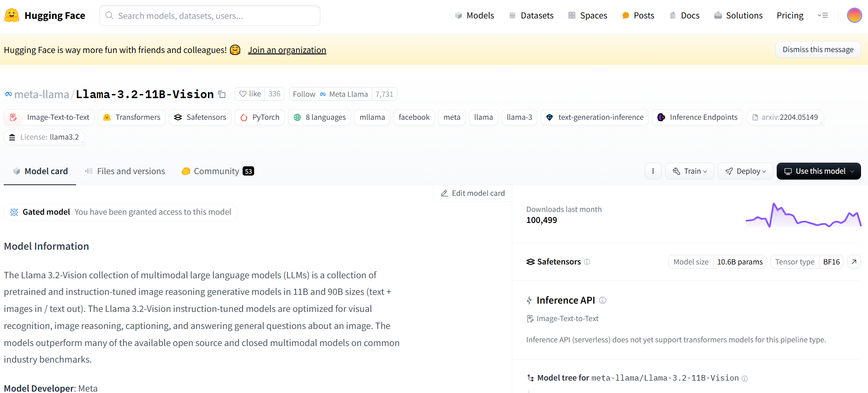This screenshot has height=393, width=868.
Task: Click the meta-llama organization infinity icon
Action: pos(8,94)
